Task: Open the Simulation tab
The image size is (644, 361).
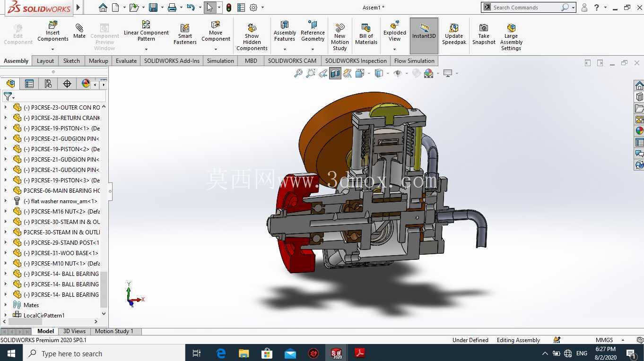Action: tap(220, 60)
